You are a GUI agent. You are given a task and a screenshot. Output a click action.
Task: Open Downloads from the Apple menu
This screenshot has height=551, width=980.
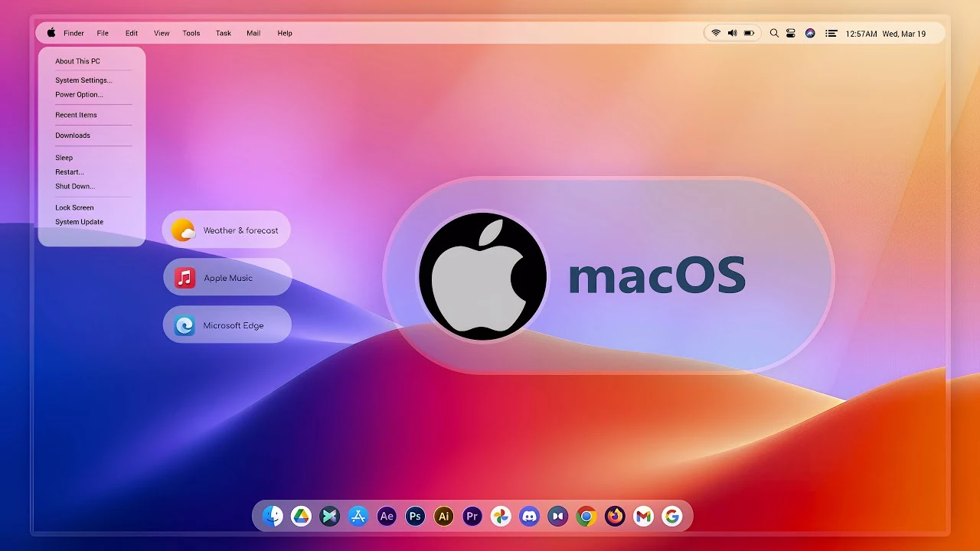(73, 135)
